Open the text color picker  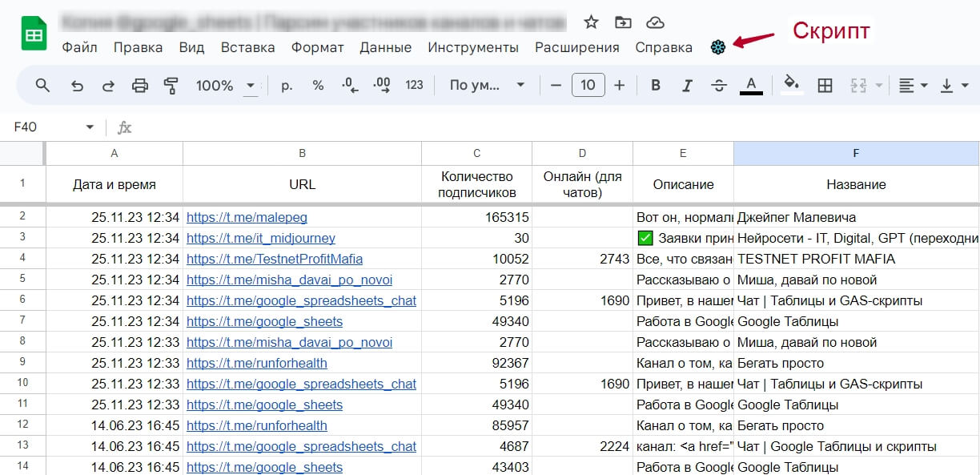[x=751, y=85]
